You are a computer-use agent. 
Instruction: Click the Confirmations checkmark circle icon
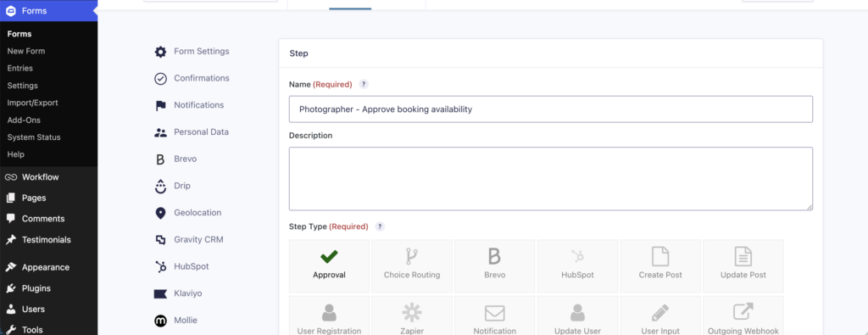[x=160, y=79]
